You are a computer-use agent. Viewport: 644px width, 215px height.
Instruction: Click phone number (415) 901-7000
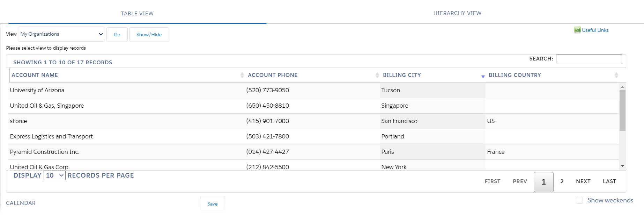[268, 121]
